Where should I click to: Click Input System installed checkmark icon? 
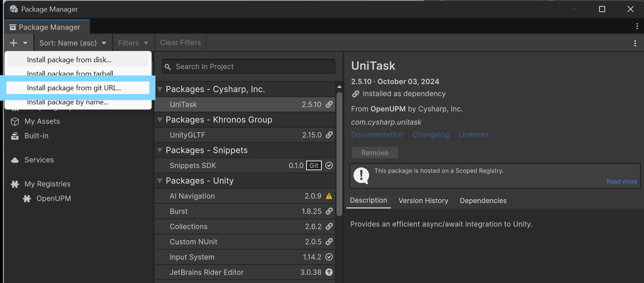(x=329, y=257)
